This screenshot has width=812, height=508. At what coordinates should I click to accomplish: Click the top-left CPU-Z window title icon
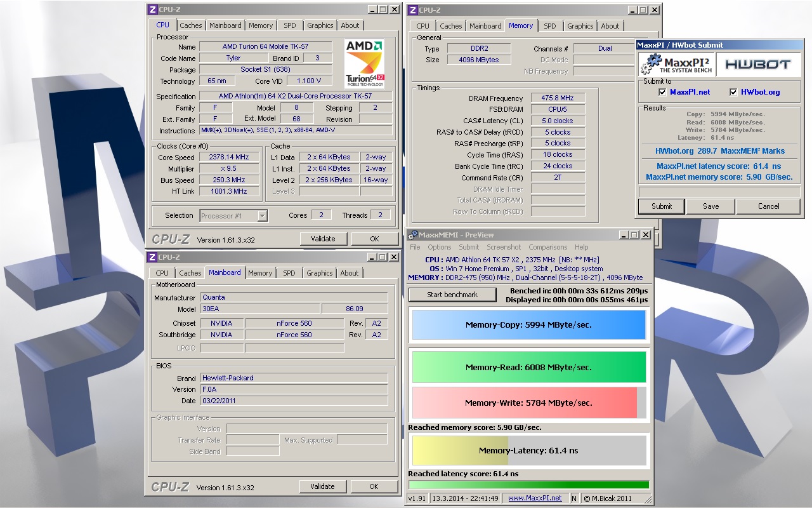(x=152, y=10)
